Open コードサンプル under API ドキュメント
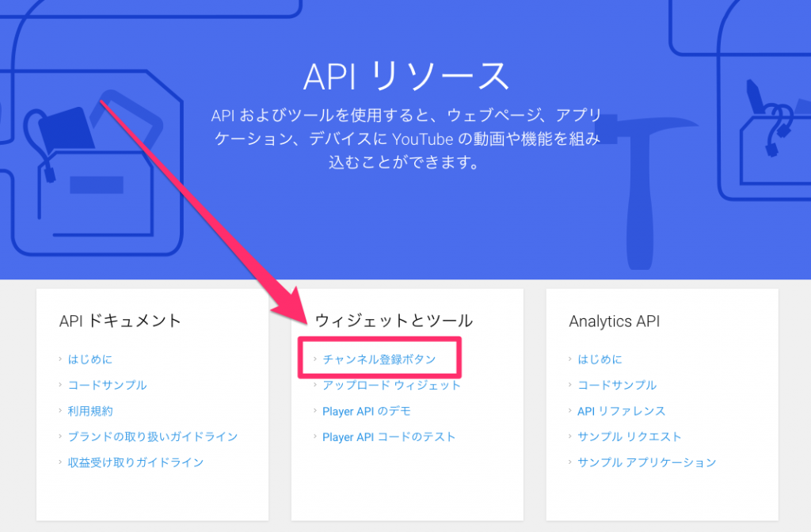The image size is (811, 532). pos(108,386)
